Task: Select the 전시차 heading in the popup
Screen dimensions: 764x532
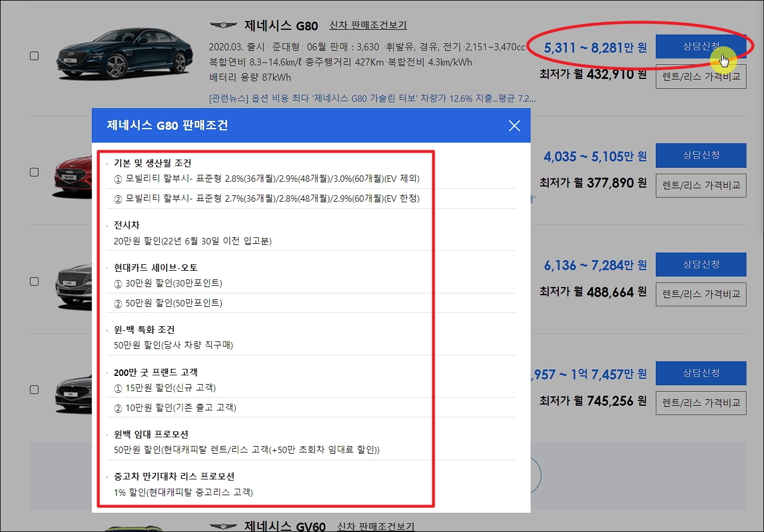Action: coord(127,225)
